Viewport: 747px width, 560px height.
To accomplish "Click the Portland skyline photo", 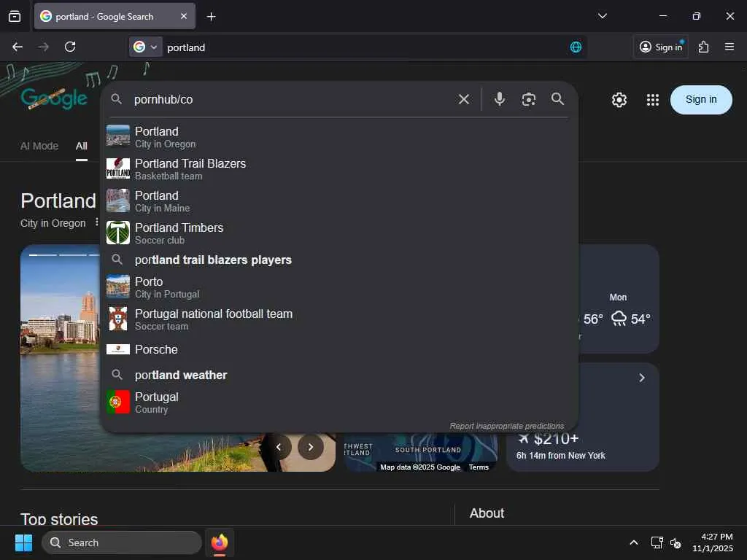I will click(x=61, y=357).
